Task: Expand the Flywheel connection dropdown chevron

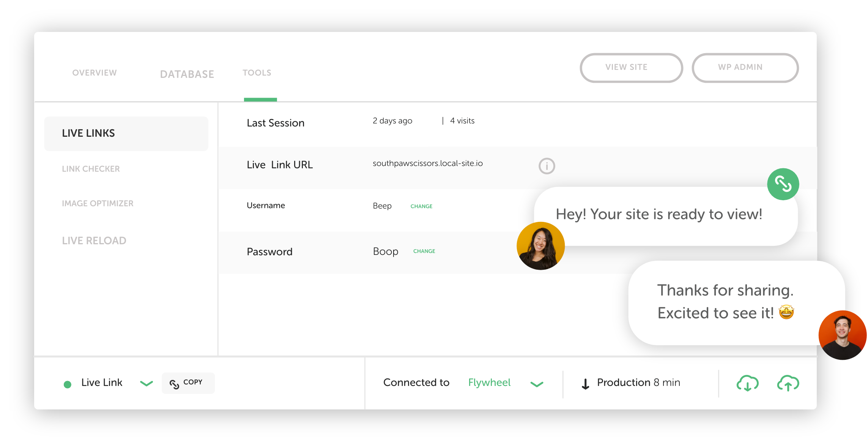Action: tap(537, 384)
